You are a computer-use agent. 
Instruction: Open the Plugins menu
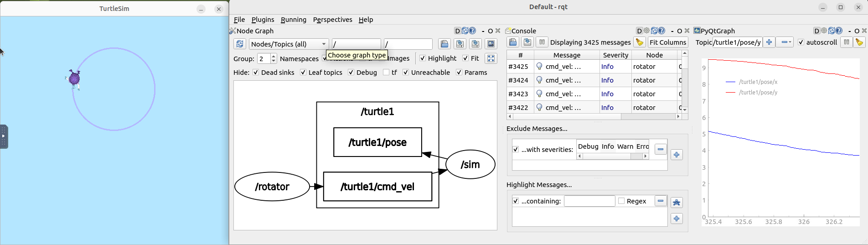(263, 20)
